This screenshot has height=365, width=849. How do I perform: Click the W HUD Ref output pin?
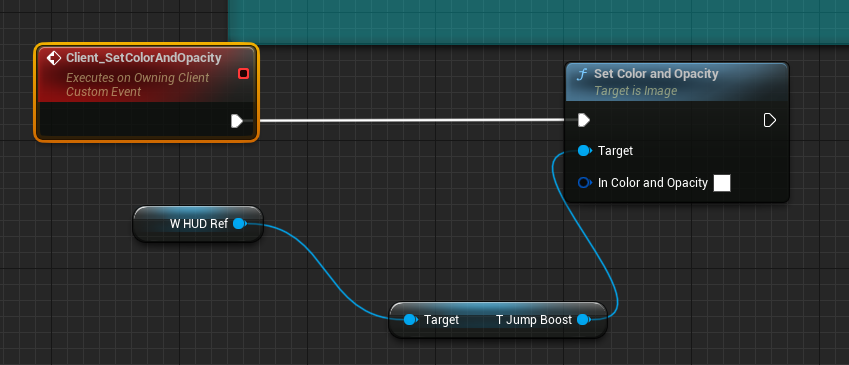[239, 224]
